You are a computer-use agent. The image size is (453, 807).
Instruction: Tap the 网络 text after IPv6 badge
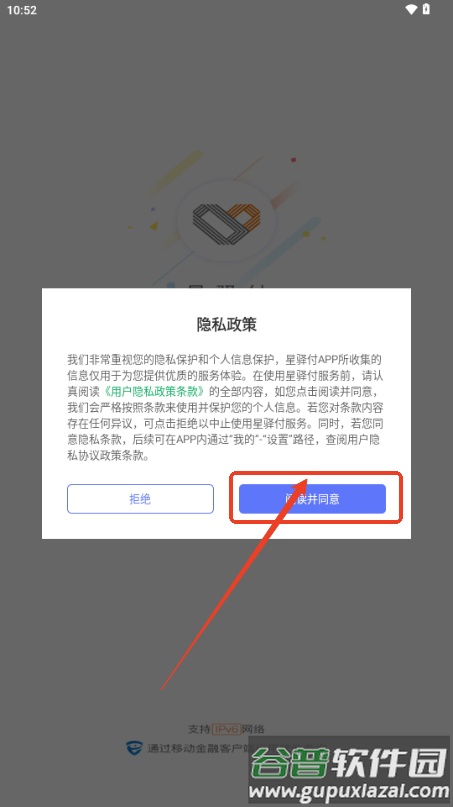point(253,729)
